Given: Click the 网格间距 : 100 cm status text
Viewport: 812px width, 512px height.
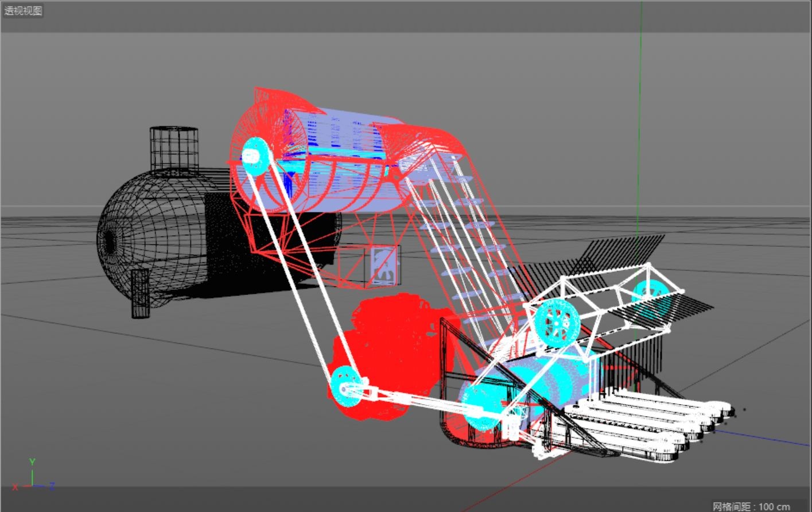Looking at the screenshot, I should point(751,506).
